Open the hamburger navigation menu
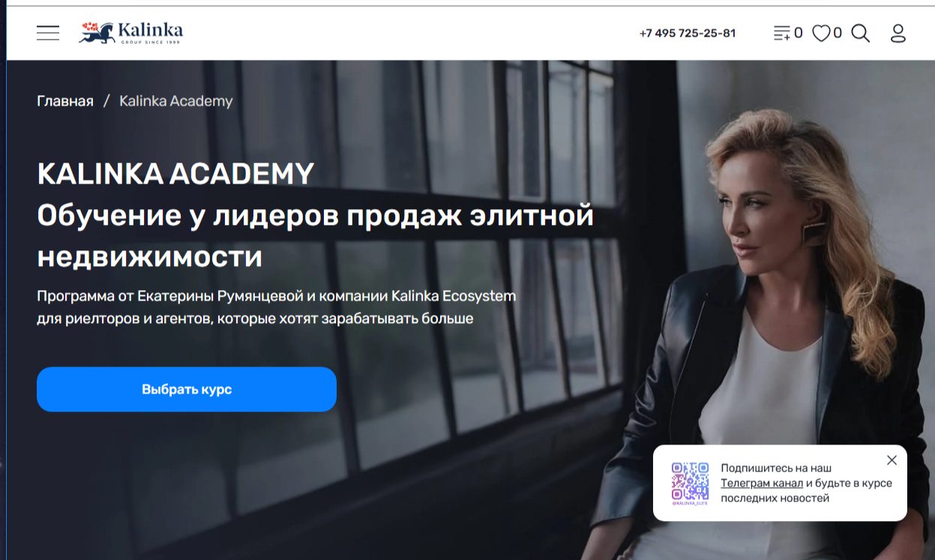The height and width of the screenshot is (560, 935). coord(48,33)
